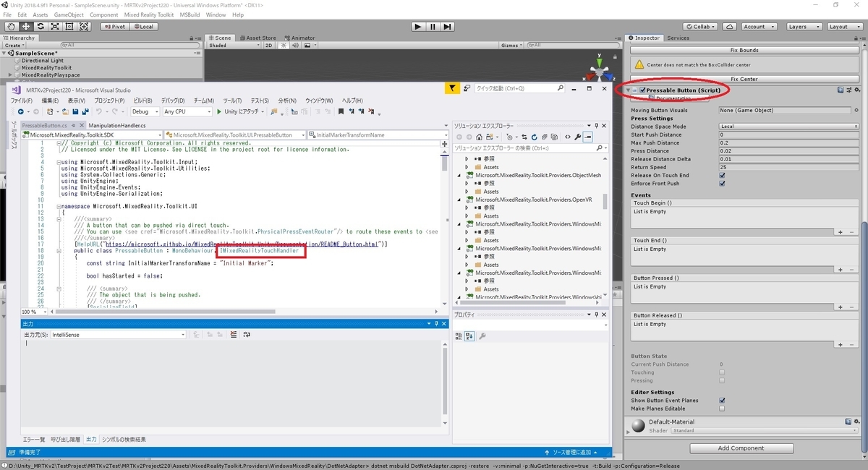Open Unity Services tab
The image size is (868, 470).
point(678,38)
